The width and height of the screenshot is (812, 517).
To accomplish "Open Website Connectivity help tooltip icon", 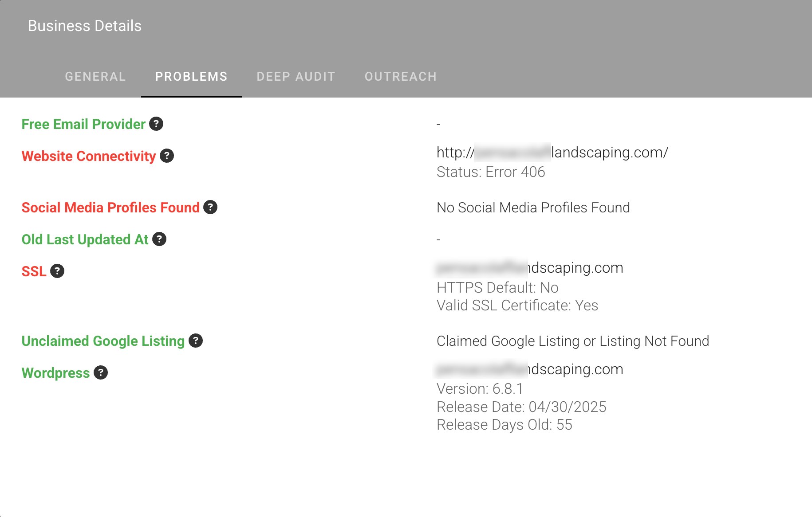I will [x=167, y=156].
